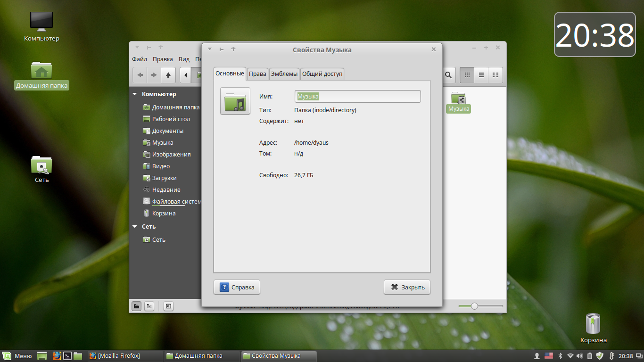This screenshot has width=644, height=362.
Task: Go up to the parent folder
Action: coord(168,75)
